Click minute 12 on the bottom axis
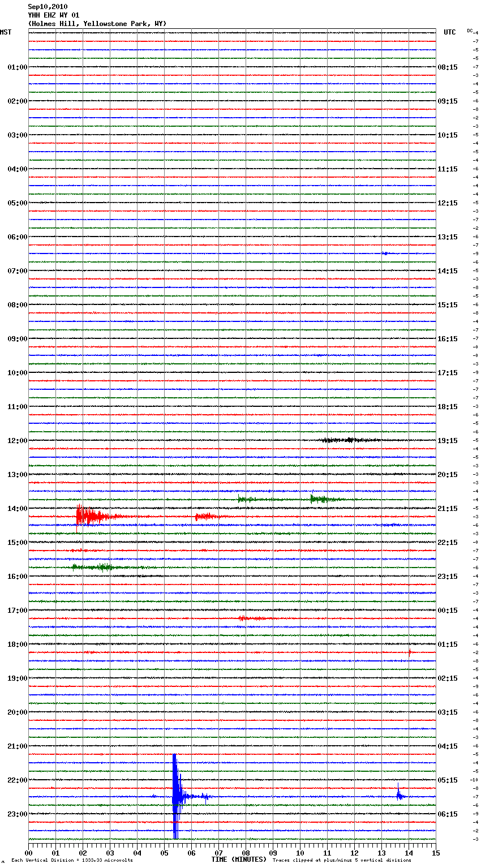 [x=354, y=853]
